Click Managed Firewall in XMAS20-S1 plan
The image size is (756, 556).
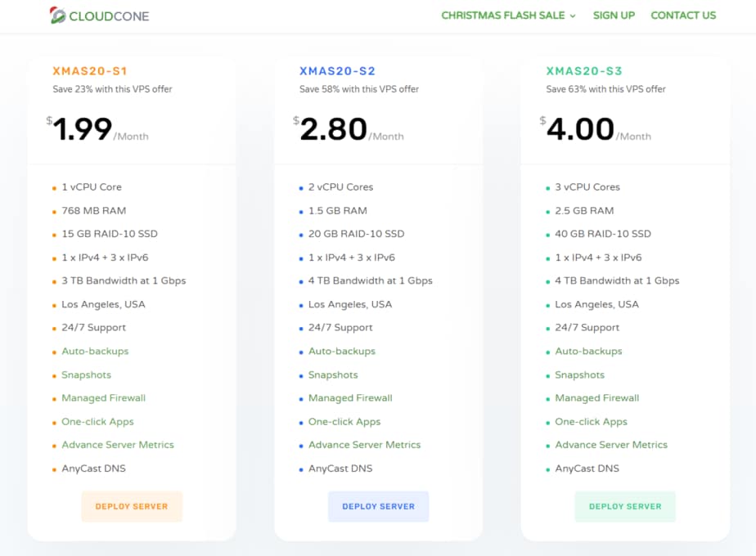103,398
